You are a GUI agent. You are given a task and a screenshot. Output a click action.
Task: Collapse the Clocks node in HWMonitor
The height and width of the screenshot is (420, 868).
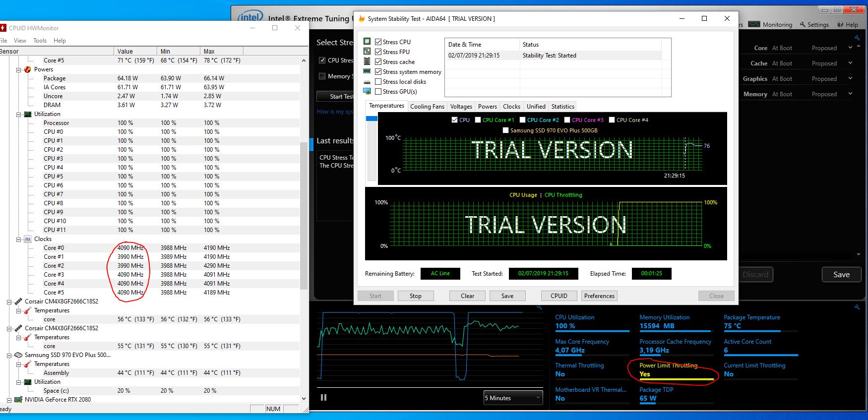pyautogui.click(x=18, y=239)
